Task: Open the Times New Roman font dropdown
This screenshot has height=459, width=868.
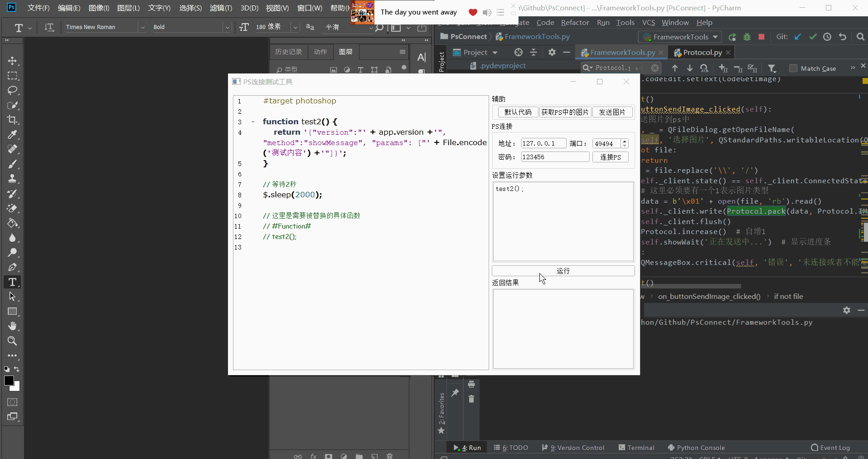Action: [143, 27]
